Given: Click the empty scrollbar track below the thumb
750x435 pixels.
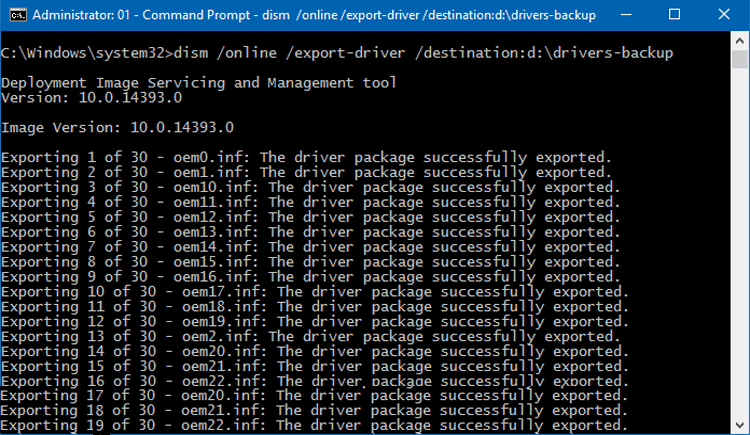Looking at the screenshot, I should tap(739, 243).
